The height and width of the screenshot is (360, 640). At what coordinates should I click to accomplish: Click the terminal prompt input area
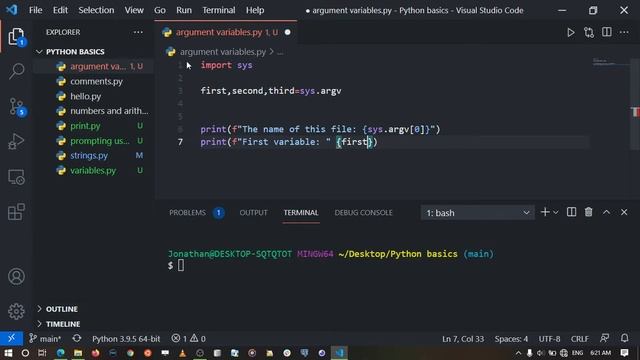coord(181,265)
